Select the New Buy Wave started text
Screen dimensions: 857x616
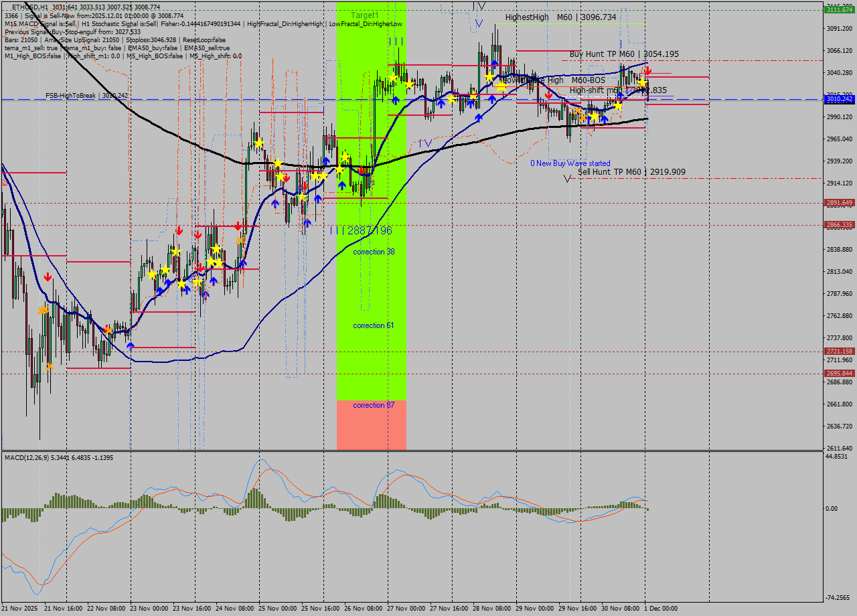pos(569,163)
